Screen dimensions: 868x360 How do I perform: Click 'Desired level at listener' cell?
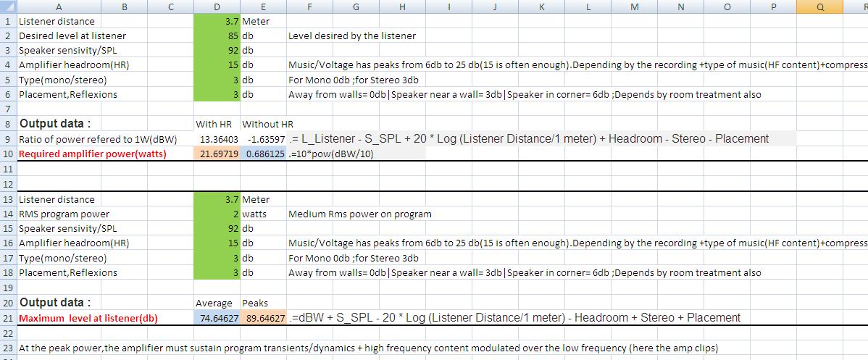[72, 36]
